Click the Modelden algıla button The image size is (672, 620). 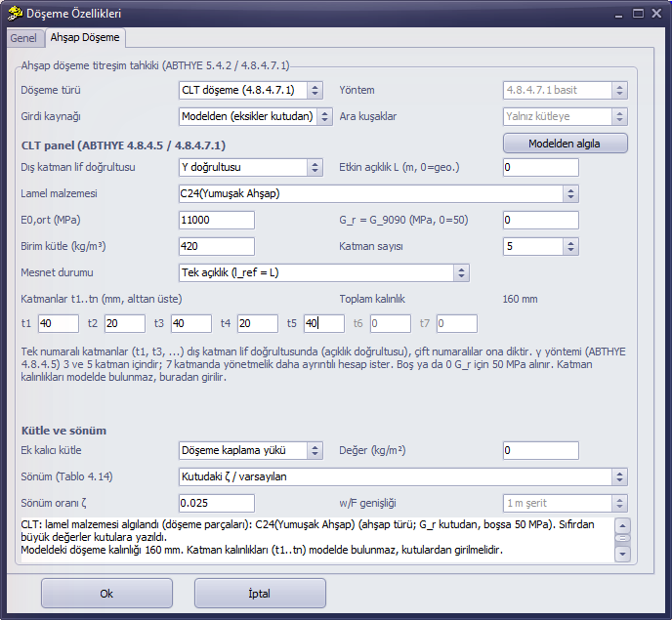(x=566, y=144)
